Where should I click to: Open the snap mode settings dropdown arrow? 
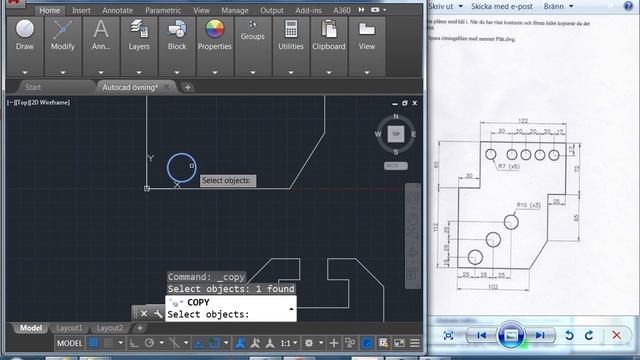pyautogui.click(x=120, y=343)
